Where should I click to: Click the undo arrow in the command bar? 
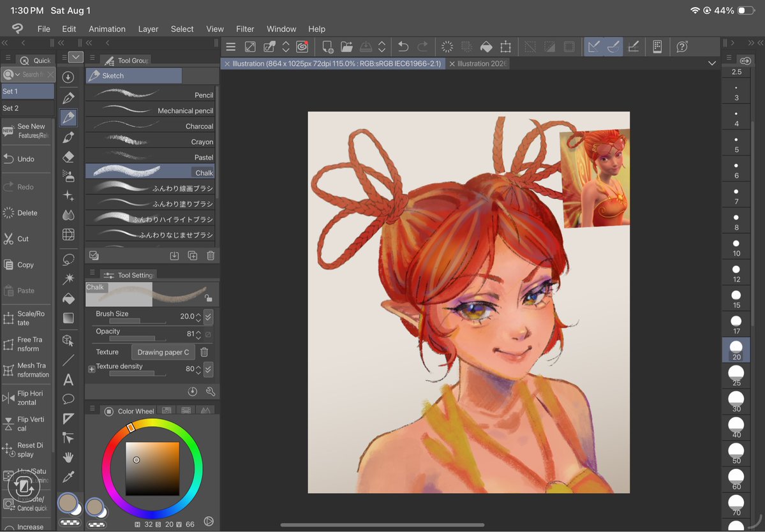(x=403, y=47)
